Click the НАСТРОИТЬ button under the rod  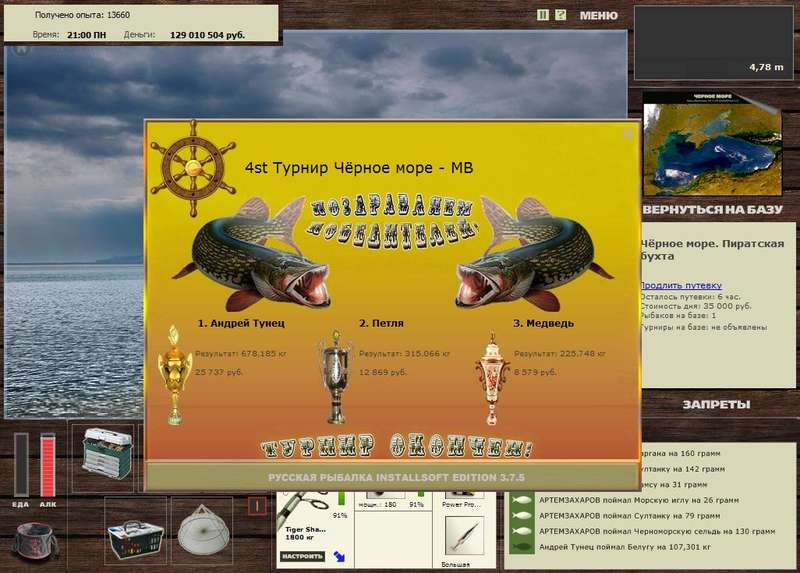pyautogui.click(x=303, y=556)
